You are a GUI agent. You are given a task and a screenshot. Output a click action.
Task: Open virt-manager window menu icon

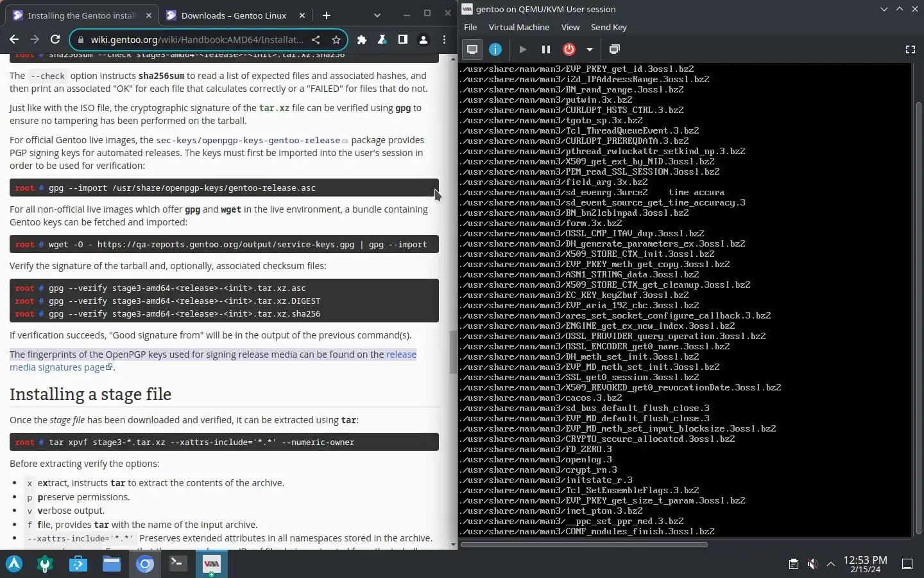point(467,9)
